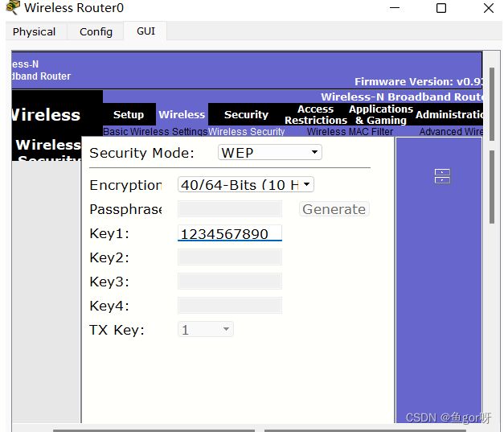
Task: Open the Setup router menu
Action: click(x=129, y=114)
